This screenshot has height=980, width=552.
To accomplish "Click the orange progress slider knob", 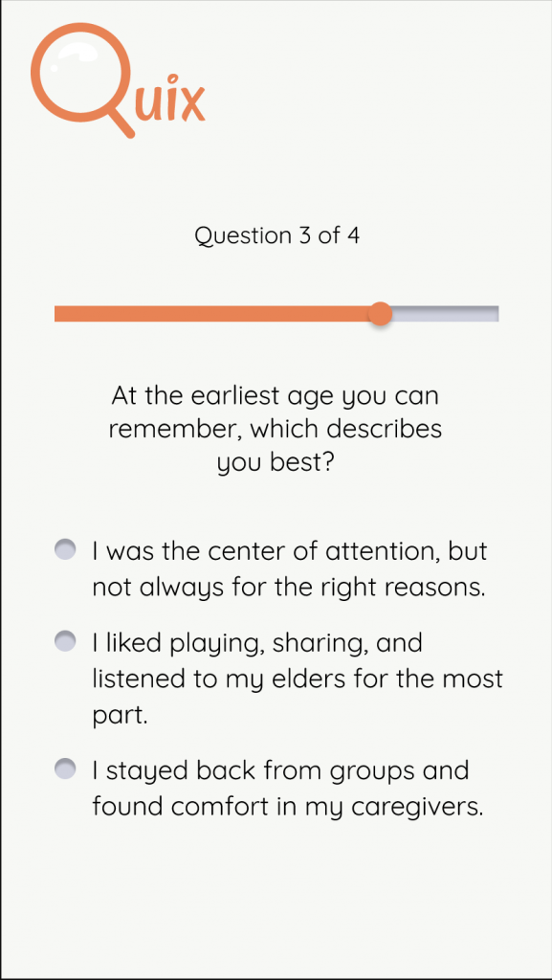I will (x=380, y=314).
